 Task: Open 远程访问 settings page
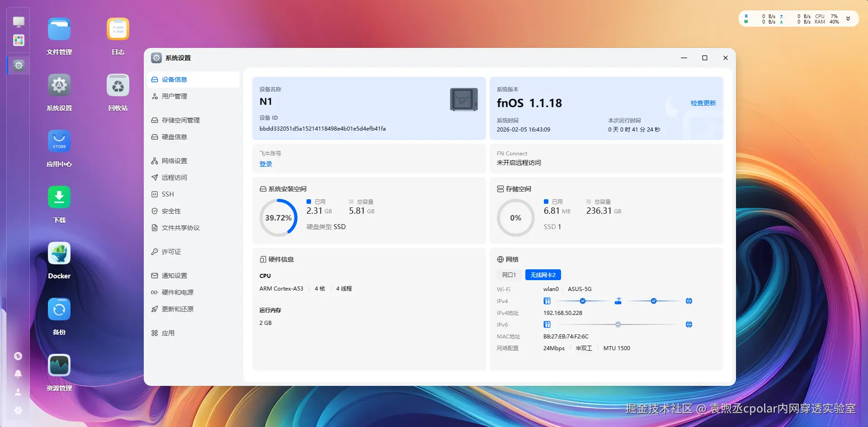[x=193, y=178]
